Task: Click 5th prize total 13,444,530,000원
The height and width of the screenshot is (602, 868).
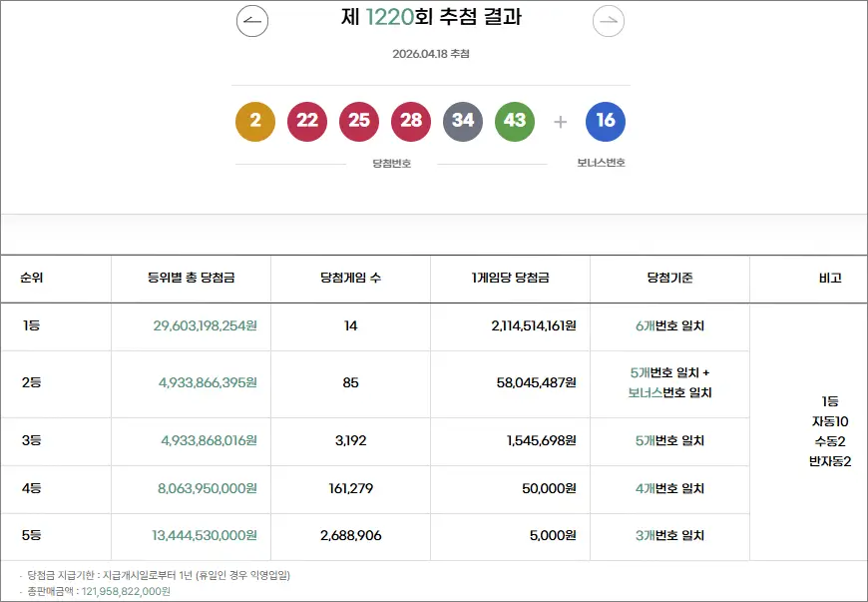Action: point(205,536)
